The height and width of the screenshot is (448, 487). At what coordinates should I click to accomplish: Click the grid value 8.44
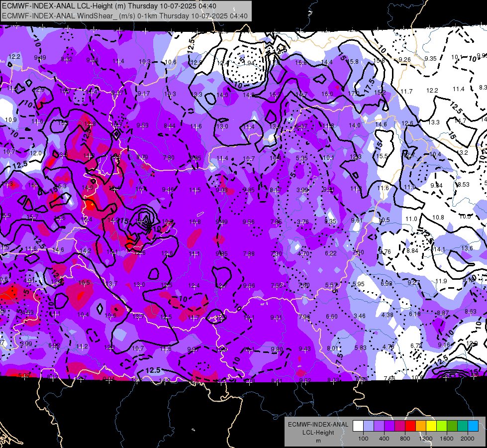pyautogui.click(x=170, y=126)
